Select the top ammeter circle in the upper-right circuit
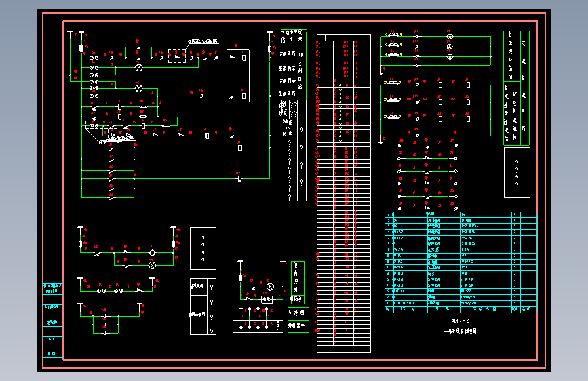This screenshot has width=588, height=381. pos(450,37)
